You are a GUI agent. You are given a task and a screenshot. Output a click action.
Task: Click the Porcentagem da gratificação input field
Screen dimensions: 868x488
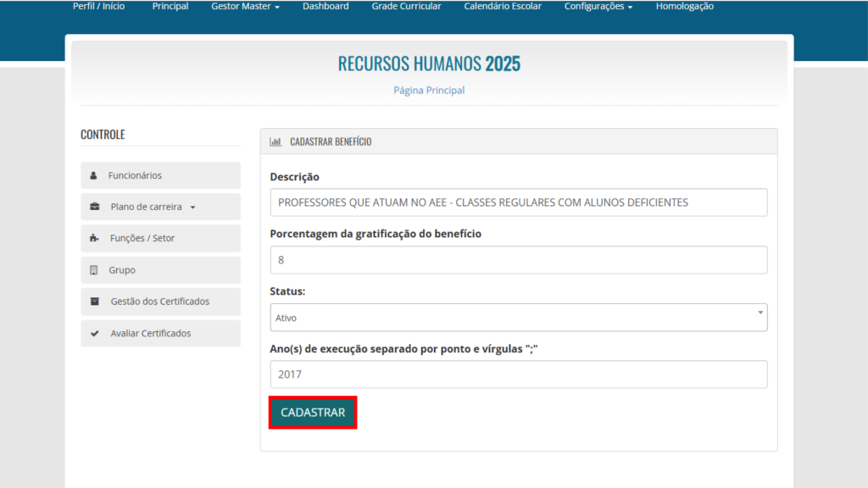click(519, 260)
